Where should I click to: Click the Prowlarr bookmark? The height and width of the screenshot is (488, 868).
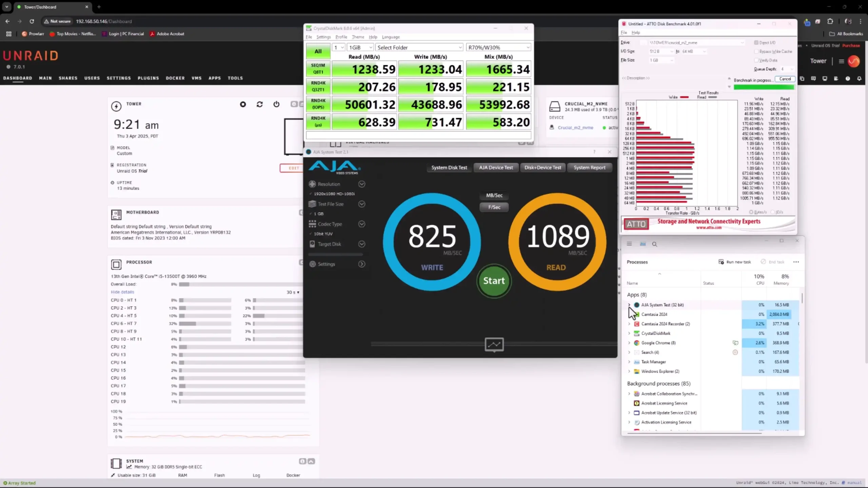33,34
